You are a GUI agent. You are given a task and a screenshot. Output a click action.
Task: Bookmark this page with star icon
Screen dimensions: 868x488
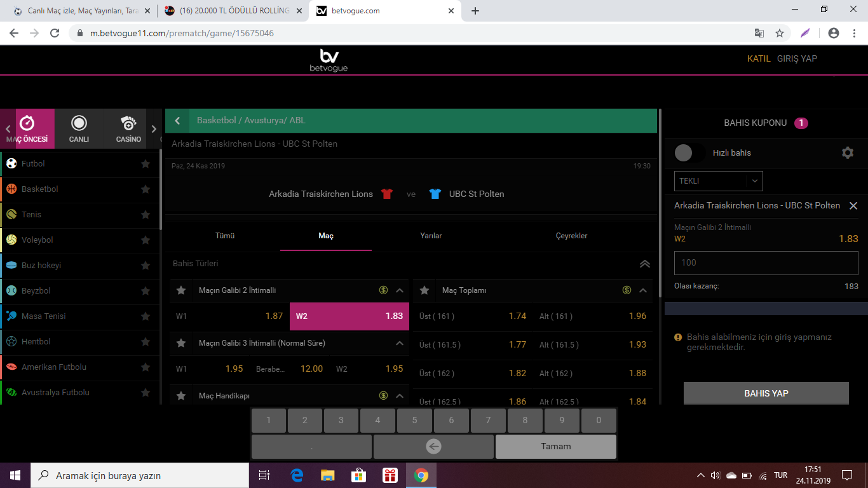pyautogui.click(x=780, y=33)
